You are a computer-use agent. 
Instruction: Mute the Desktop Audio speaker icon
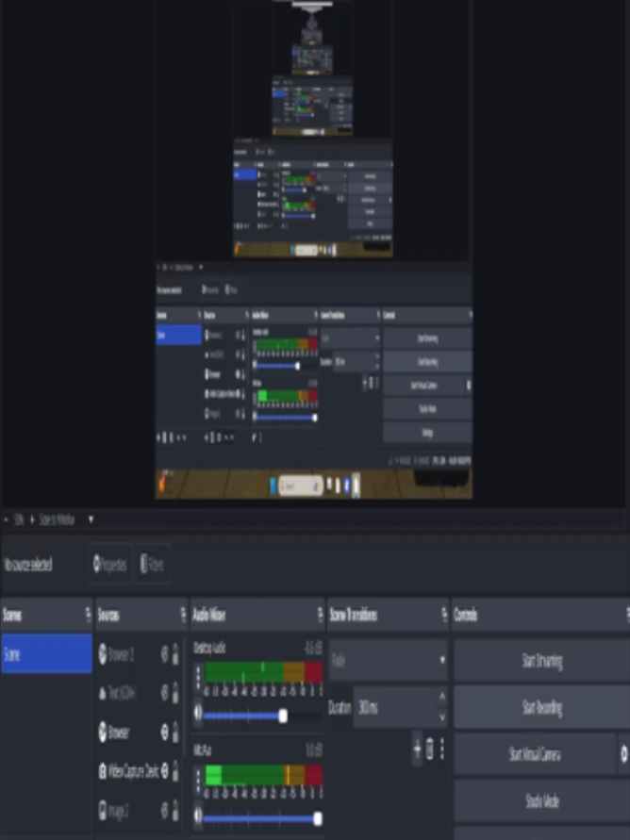tap(198, 713)
